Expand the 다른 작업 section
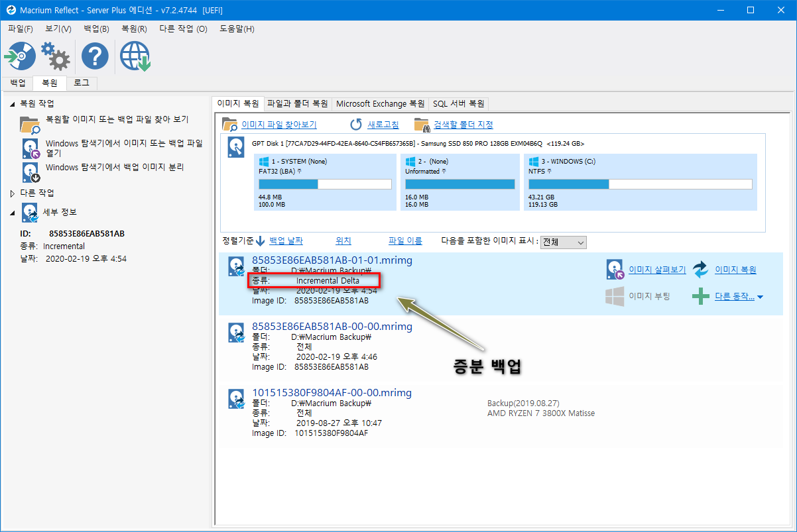The image size is (797, 532). tap(11, 193)
